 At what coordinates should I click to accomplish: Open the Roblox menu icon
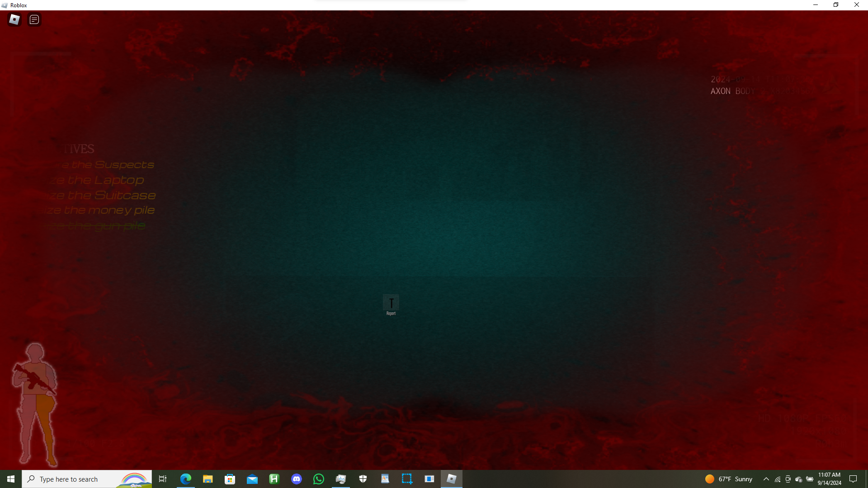pyautogui.click(x=14, y=19)
